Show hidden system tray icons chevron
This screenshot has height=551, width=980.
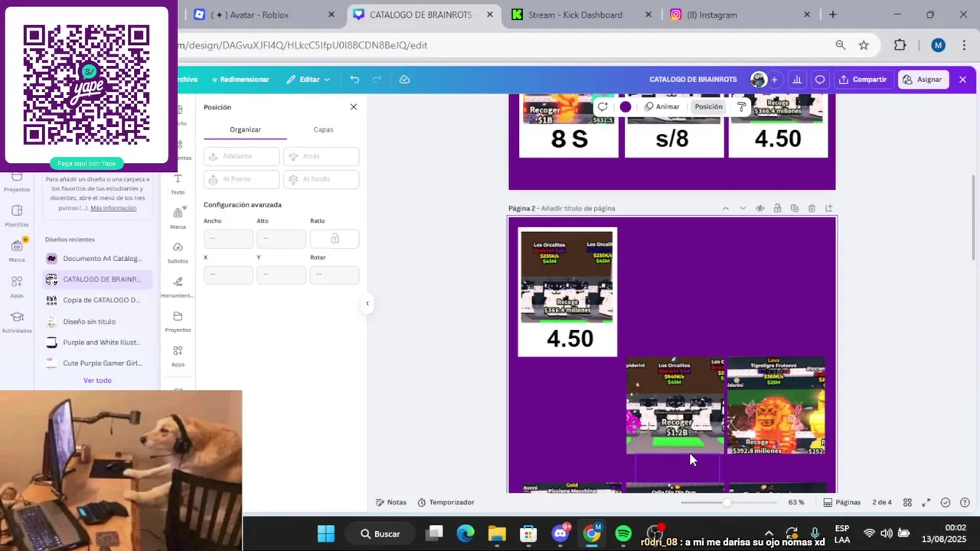click(769, 533)
